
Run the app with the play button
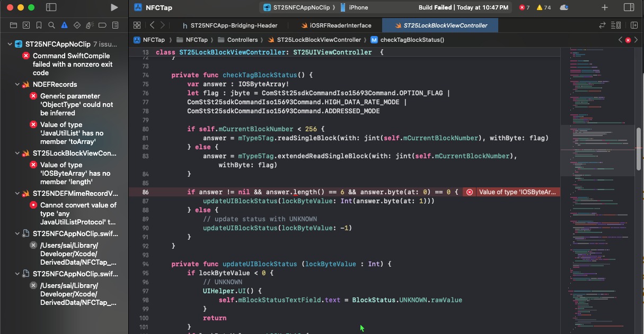114,7
